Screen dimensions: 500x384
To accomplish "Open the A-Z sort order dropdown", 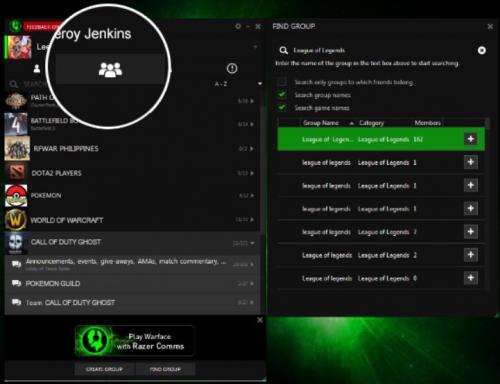I will tap(238, 84).
